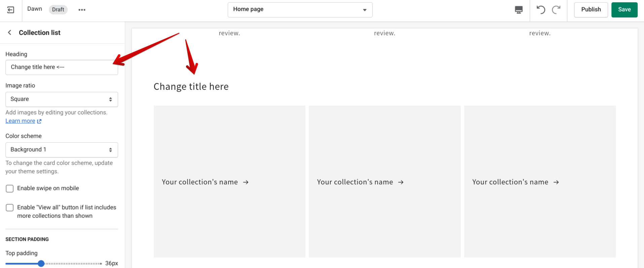
Task: Click the Publish button
Action: tap(591, 10)
